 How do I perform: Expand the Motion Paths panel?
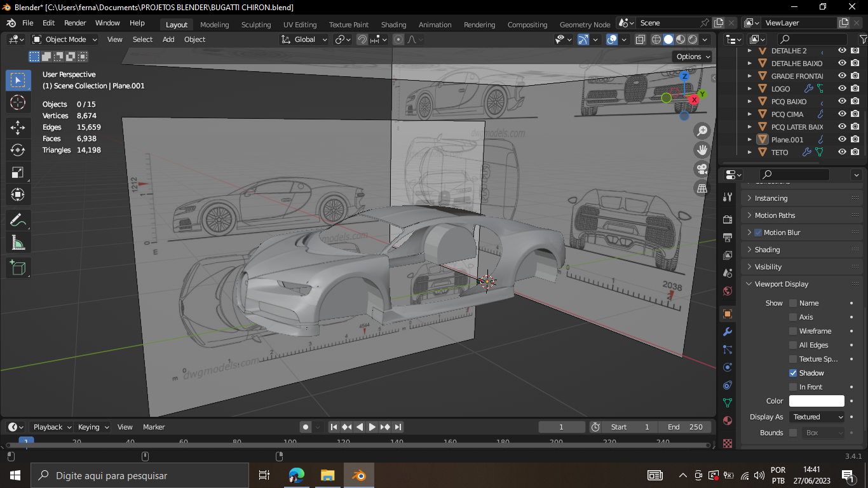[x=775, y=215]
